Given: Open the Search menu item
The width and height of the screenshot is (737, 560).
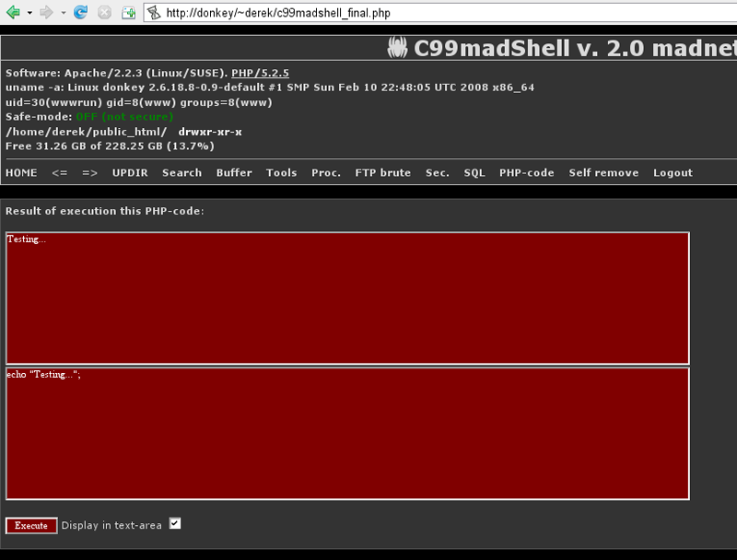Looking at the screenshot, I should point(181,173).
